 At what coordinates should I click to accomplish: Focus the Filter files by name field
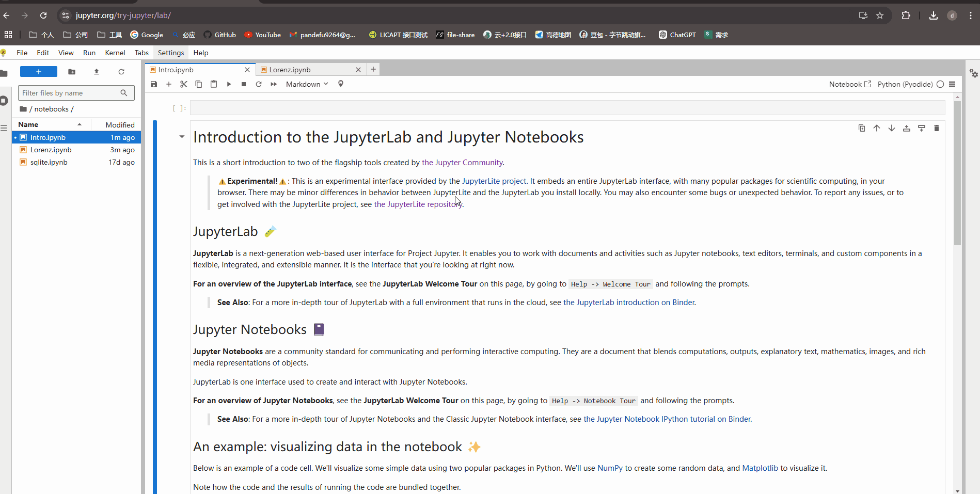point(76,93)
